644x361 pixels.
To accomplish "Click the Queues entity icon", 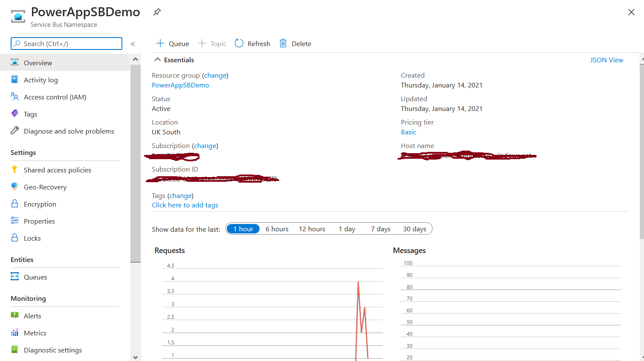I will [x=15, y=277].
